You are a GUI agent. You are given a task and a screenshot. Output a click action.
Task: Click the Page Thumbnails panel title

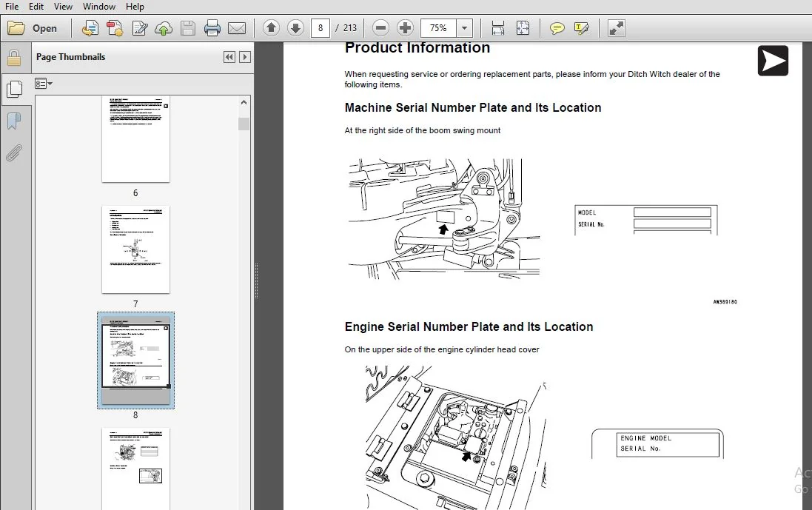pos(70,57)
